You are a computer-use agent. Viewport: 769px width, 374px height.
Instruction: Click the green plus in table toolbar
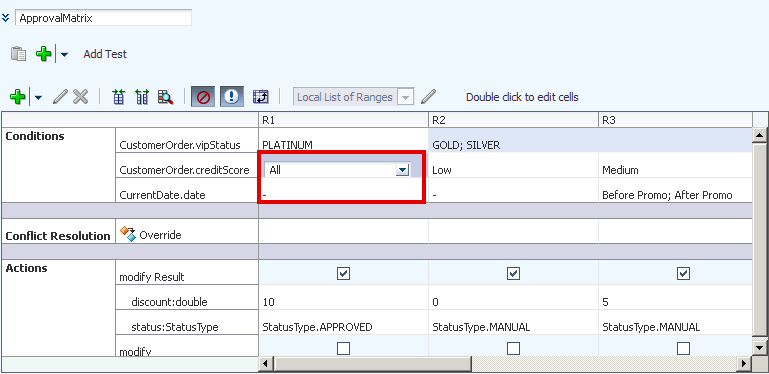[x=18, y=97]
